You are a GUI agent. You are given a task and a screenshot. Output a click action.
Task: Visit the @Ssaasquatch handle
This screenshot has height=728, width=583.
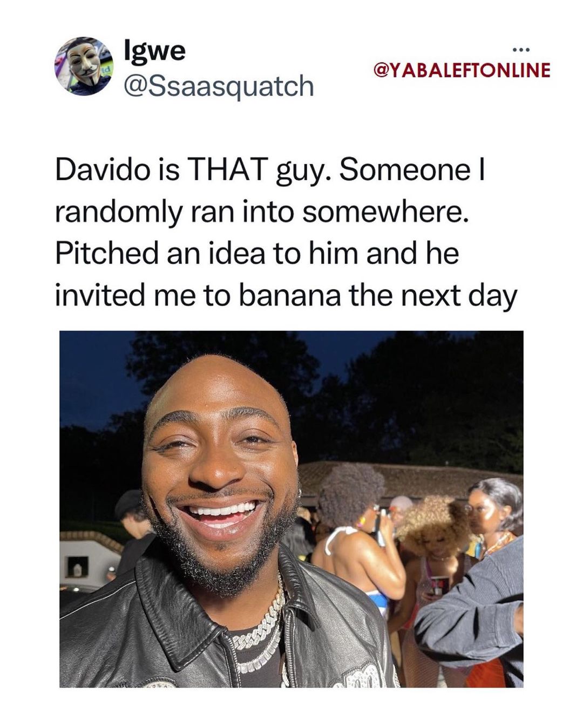point(219,85)
